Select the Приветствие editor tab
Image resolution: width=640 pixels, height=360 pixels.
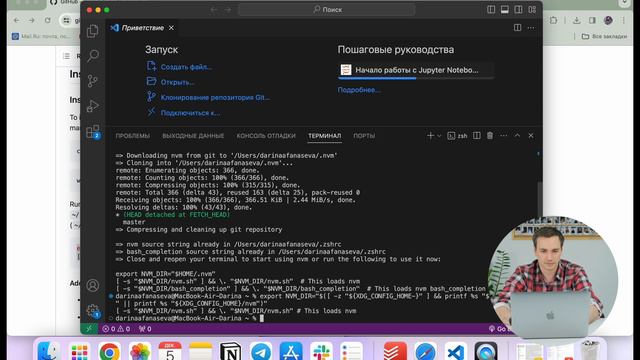(x=142, y=28)
